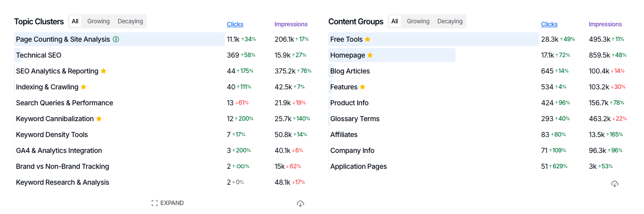This screenshot has height=214, width=644.
Task: Click the star next to Homepage
Action: pos(370,55)
